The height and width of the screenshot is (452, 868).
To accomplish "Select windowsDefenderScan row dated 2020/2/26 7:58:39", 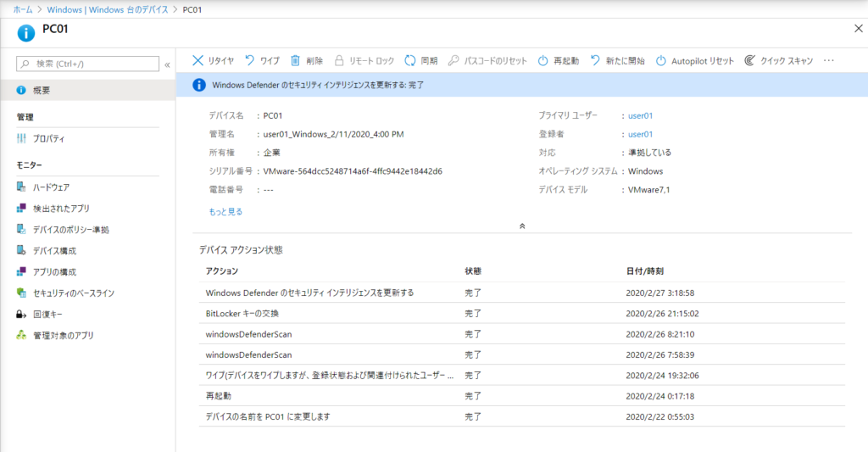I will pyautogui.click(x=522, y=354).
